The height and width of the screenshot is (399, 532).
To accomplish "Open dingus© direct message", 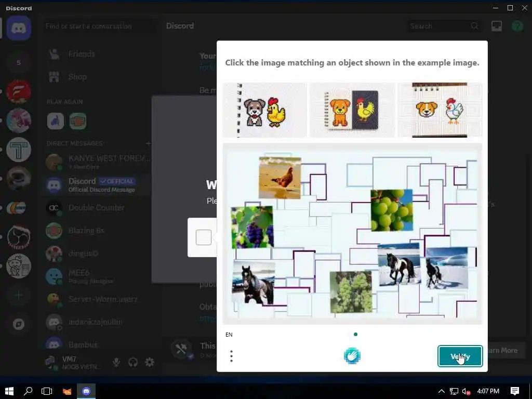I will pos(98,254).
